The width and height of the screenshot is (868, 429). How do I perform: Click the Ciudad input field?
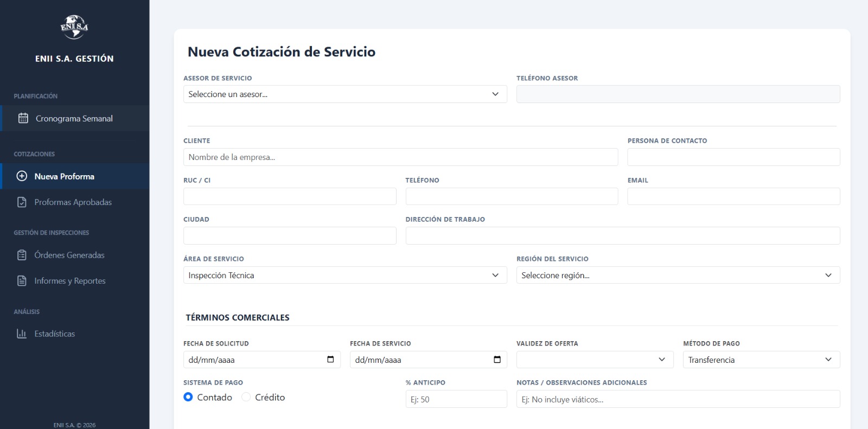point(290,236)
